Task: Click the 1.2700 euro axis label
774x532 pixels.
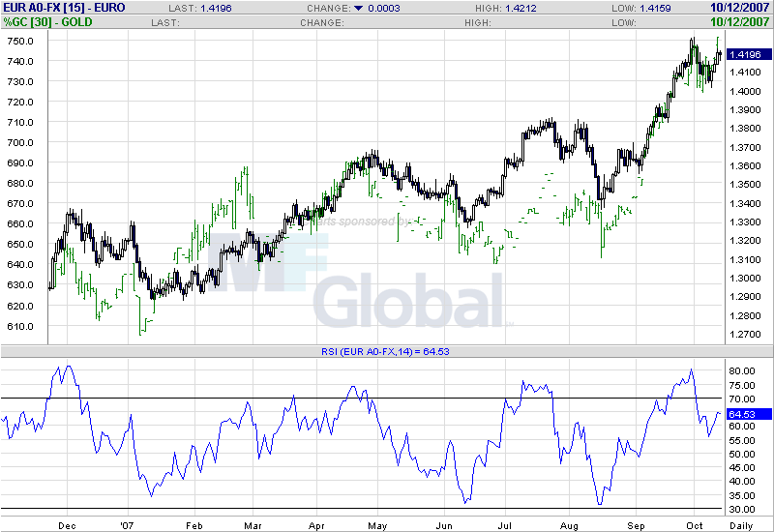Action: (745, 334)
